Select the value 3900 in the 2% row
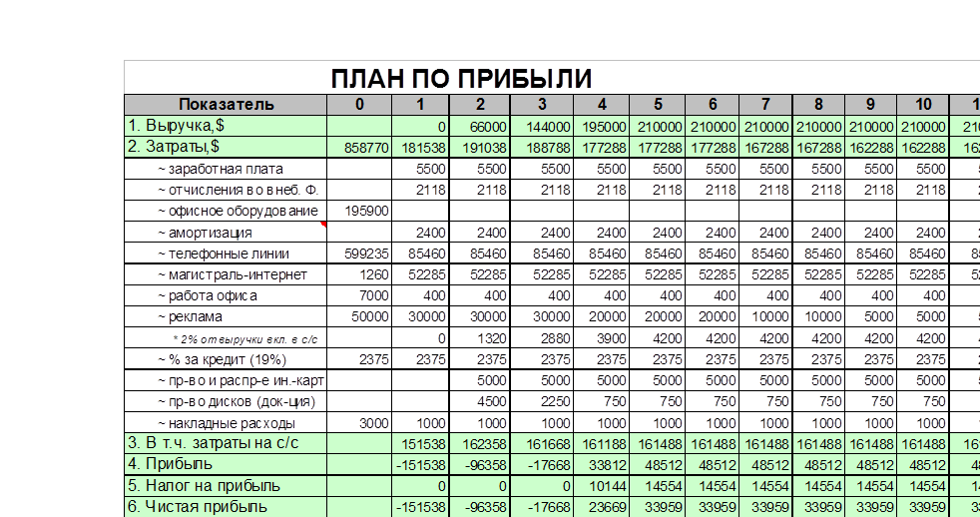Image resolution: width=980 pixels, height=517 pixels. 601,338
